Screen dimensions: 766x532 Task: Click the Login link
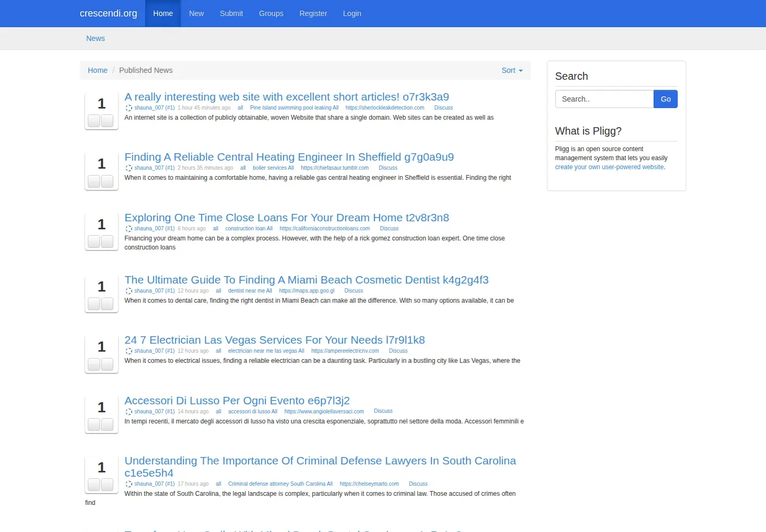352,13
